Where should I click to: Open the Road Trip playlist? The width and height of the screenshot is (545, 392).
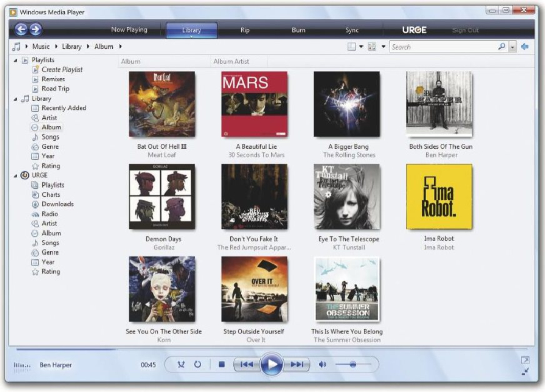point(55,88)
